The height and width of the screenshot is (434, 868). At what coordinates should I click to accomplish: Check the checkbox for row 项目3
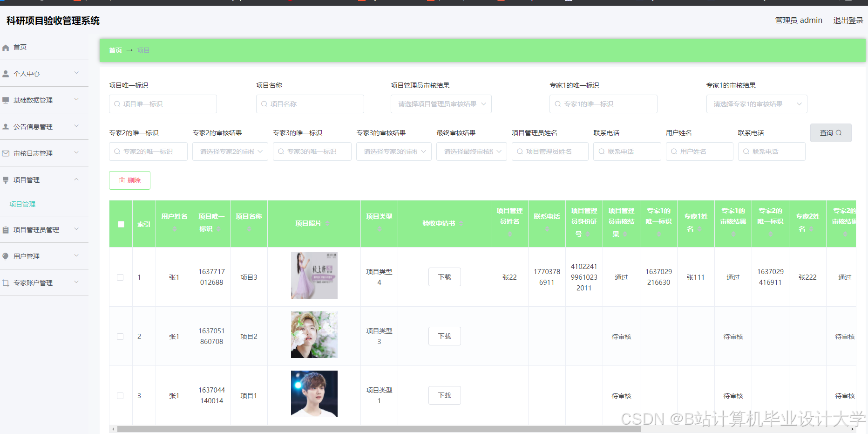click(120, 277)
